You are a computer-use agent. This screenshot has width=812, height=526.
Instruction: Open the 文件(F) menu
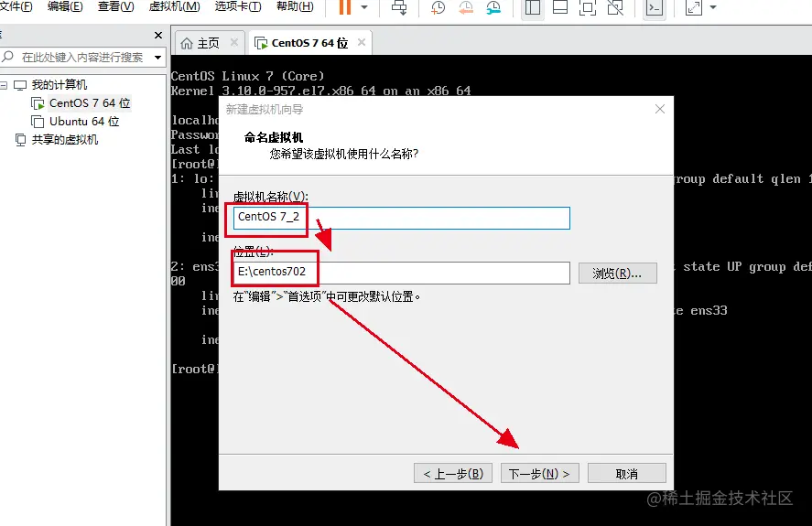(x=16, y=6)
